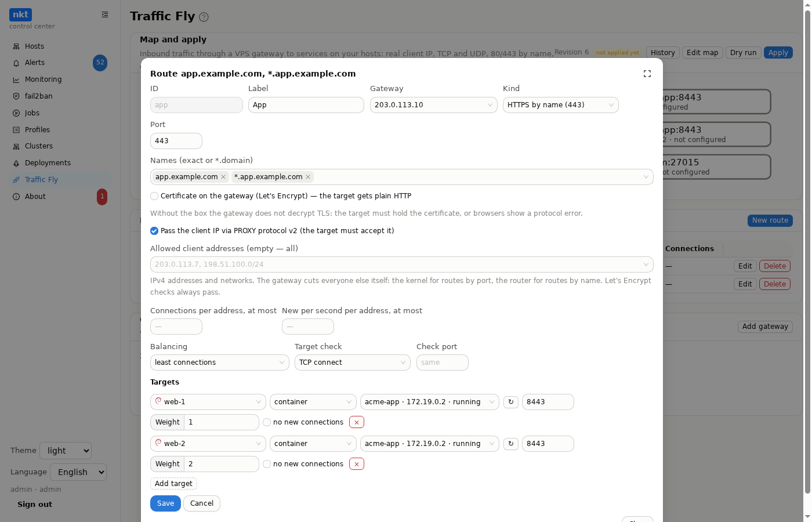Viewport: 812px width, 522px height.
Task: Click in the Port field
Action: tap(176, 141)
